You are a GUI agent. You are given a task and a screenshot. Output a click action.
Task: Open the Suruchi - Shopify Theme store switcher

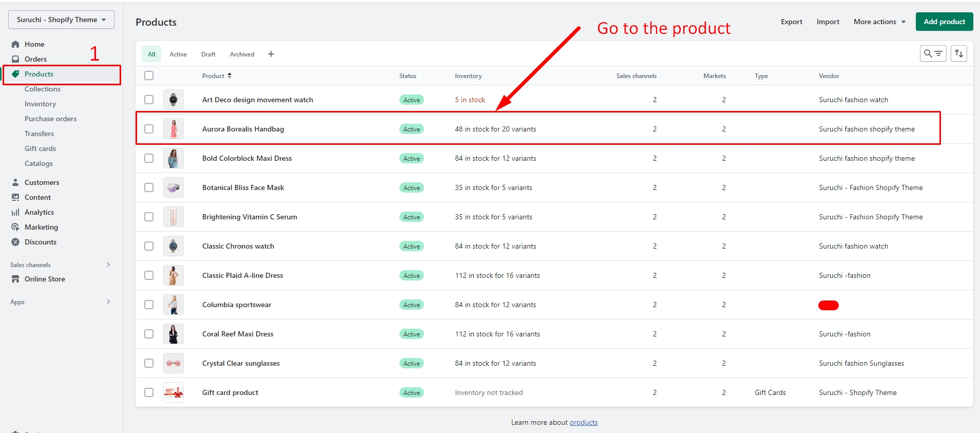[x=61, y=20]
